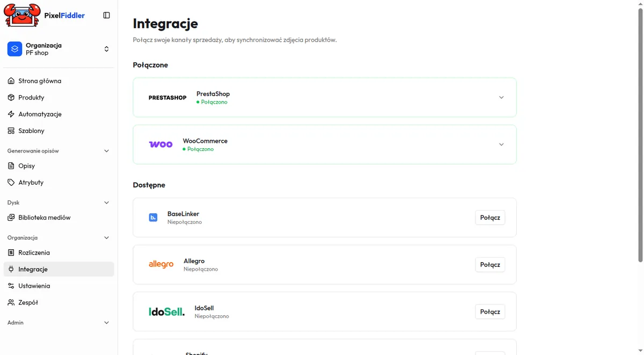Screen dimensions: 644x355
Task: Click the PrestaShop logo
Action: pos(167,98)
